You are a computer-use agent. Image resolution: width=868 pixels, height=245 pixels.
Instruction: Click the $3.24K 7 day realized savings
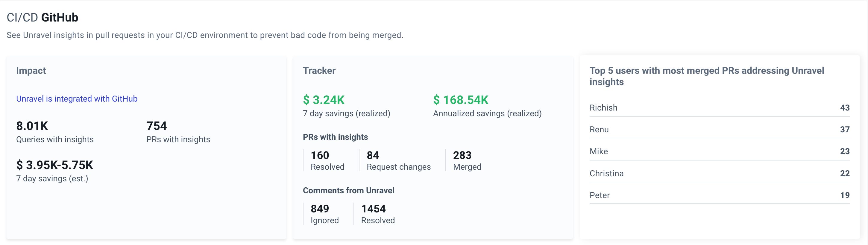(x=324, y=100)
